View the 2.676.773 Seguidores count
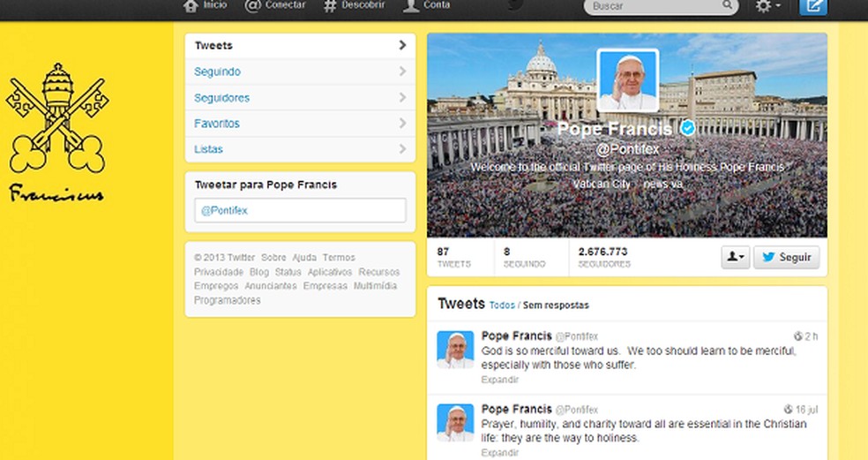The image size is (868, 460). [x=604, y=257]
